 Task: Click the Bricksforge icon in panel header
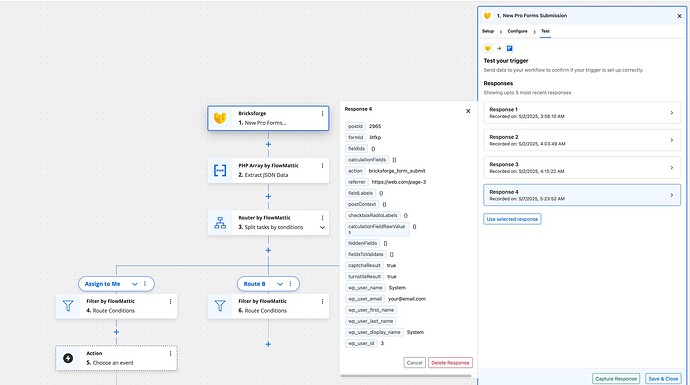pos(487,15)
